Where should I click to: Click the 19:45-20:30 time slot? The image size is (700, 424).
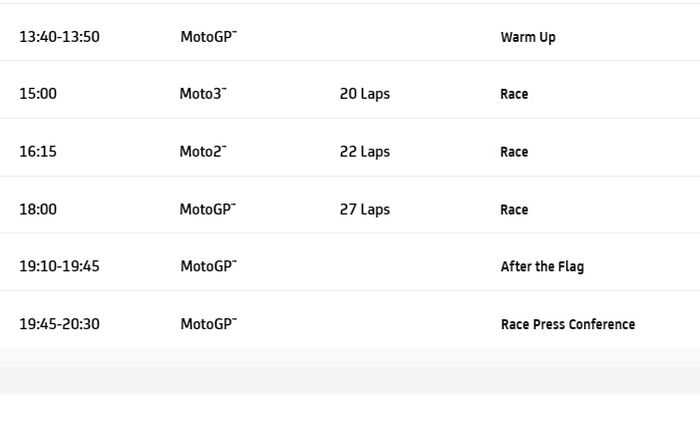(x=59, y=324)
